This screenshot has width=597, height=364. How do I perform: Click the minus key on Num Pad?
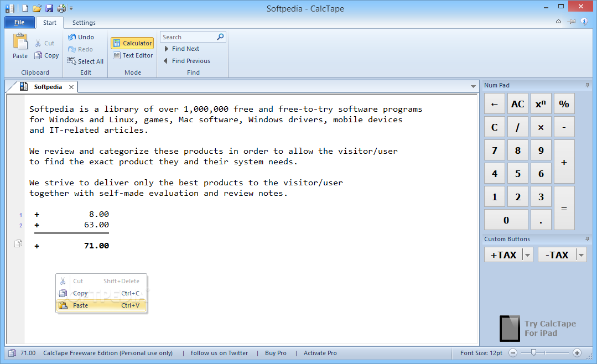564,127
